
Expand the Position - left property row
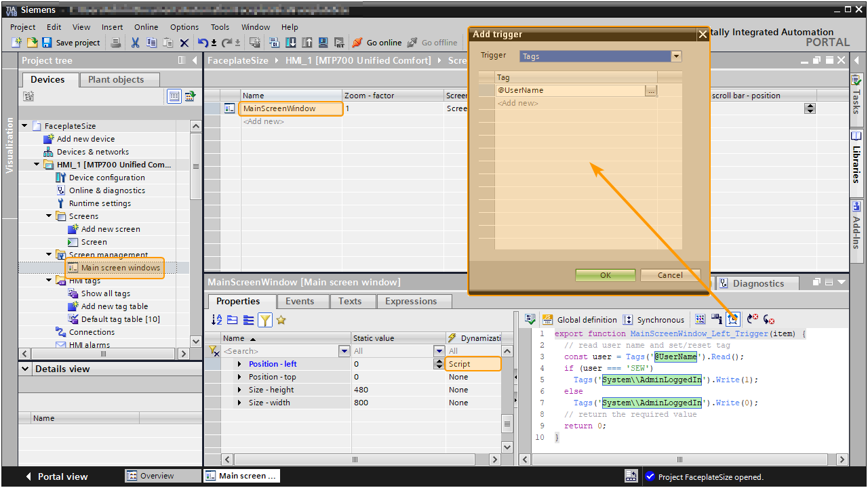[239, 364]
